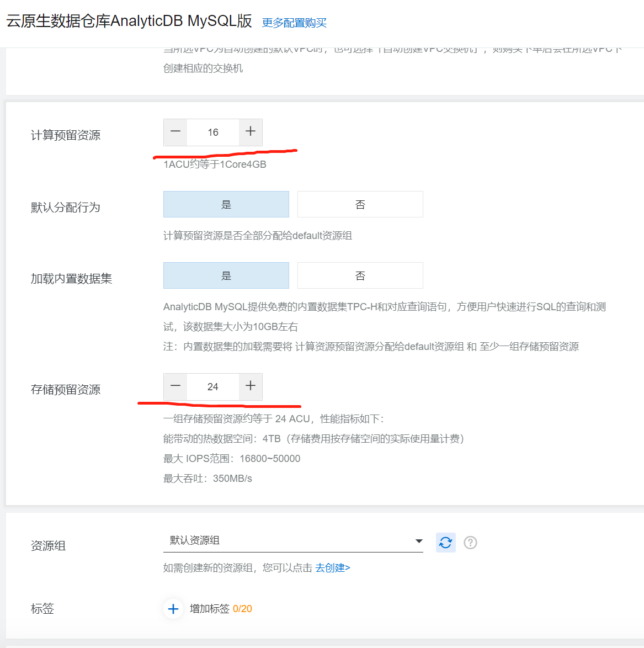Click the AnalyticDB MySQL提供免费的内置数据集TPC-H description line
Screen dimensions: 644x648
384,307
